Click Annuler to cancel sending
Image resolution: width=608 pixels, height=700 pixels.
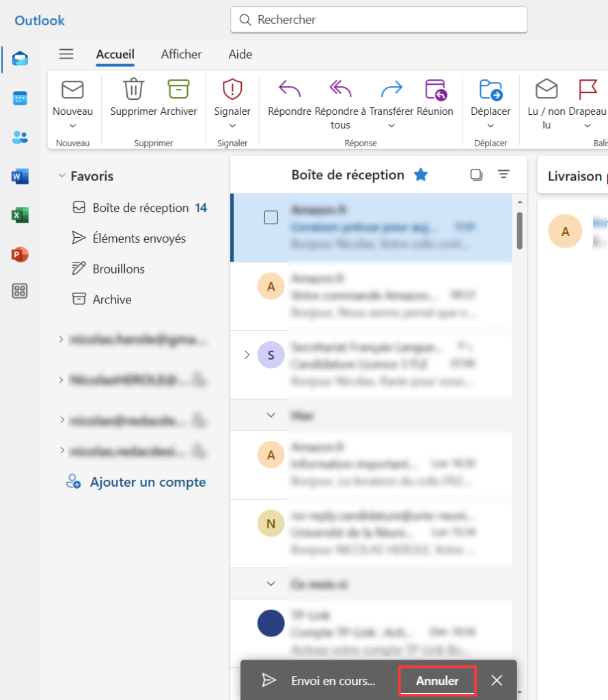437,681
